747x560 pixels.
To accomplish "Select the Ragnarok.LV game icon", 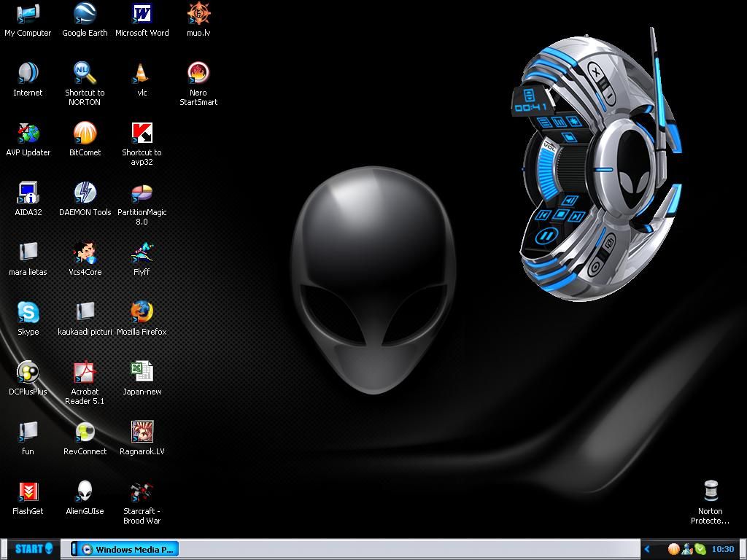I will click(x=142, y=439).
